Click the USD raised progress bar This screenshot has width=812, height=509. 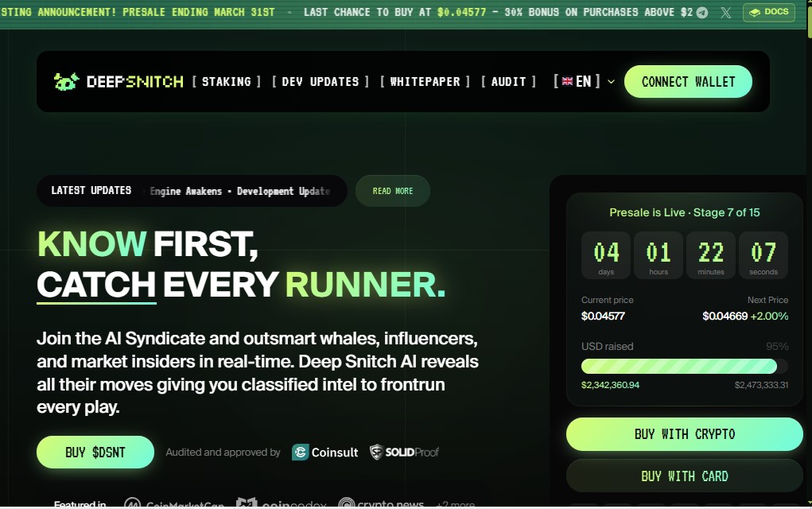[x=684, y=366]
